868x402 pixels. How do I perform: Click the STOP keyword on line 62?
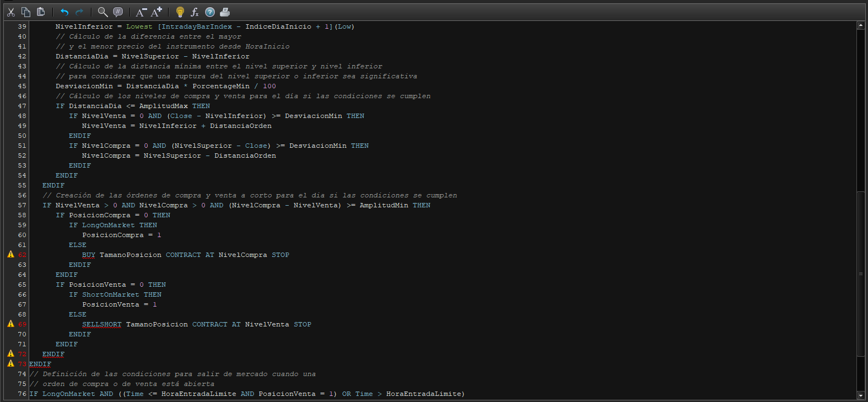click(281, 255)
